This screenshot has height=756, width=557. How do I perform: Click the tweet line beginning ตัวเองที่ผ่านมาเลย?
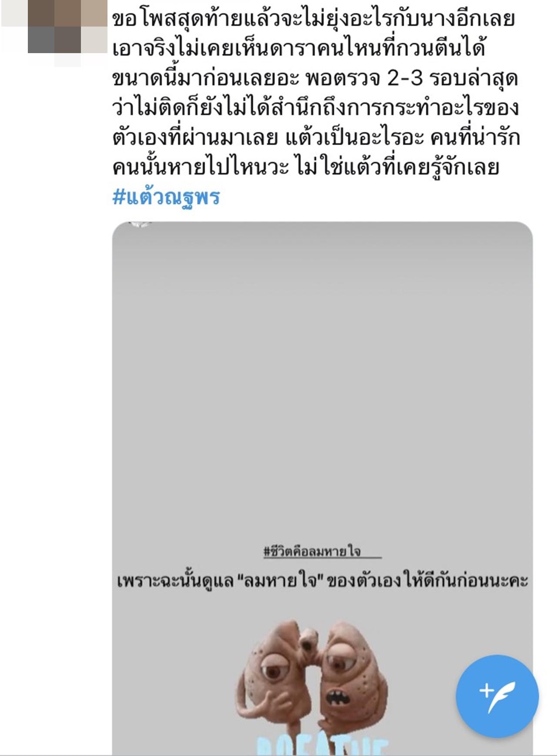[316, 138]
